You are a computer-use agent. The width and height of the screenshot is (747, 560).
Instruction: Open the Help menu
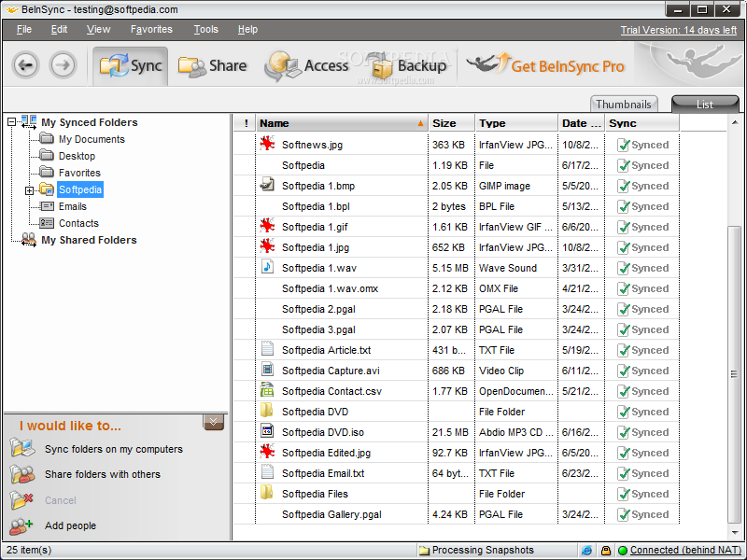(247, 29)
